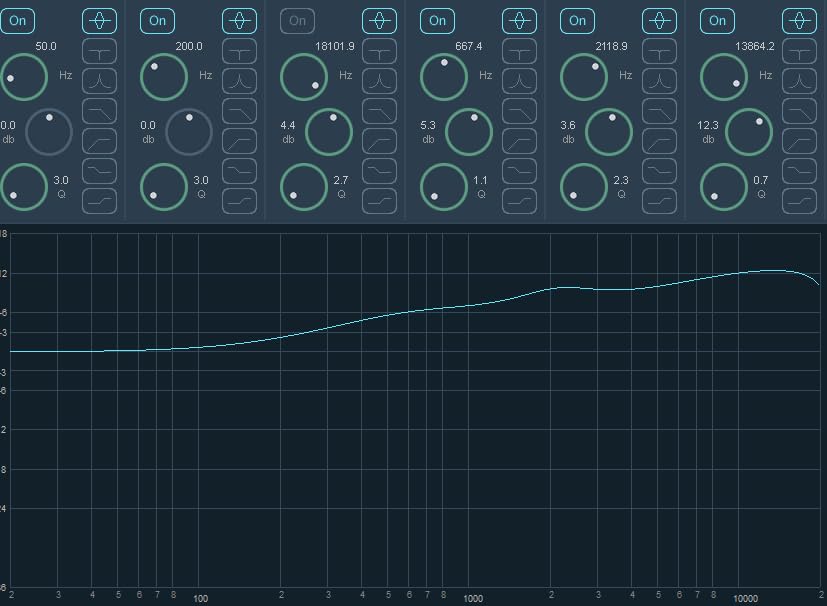Choose the notch filter shape for the 50.0 Hz band

(100, 52)
